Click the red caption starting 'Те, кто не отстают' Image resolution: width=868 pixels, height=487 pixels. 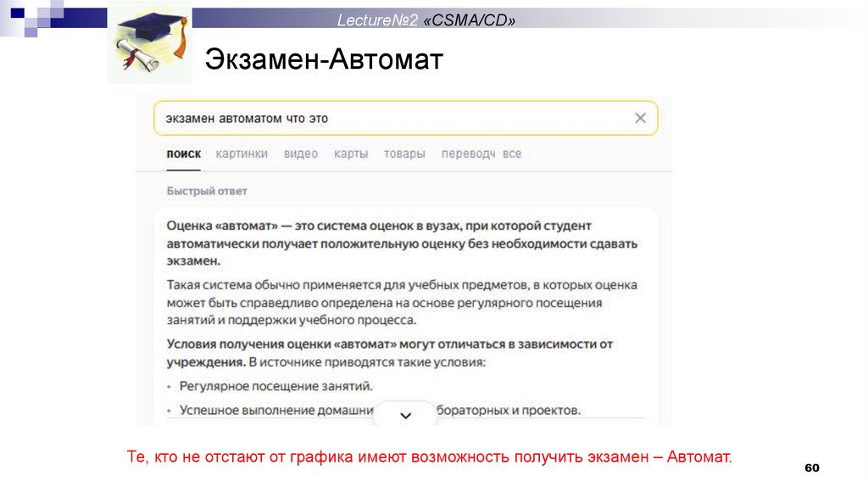pos(430,456)
